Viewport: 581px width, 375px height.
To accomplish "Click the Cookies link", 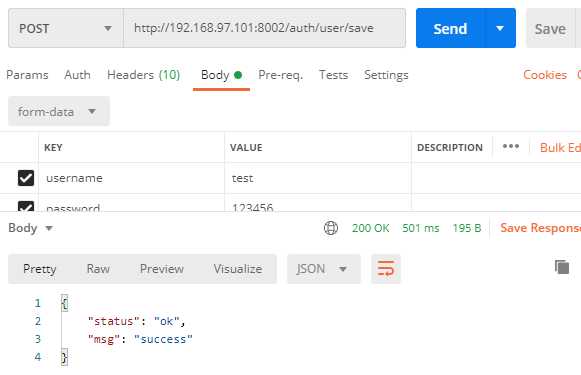I will pyautogui.click(x=545, y=75).
